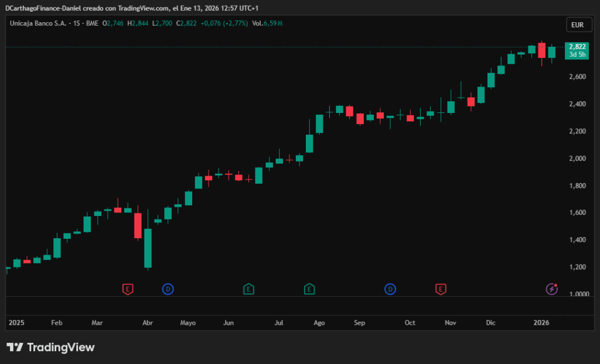
Task: Open the green earnings marker before Ago
Action: 309,289
